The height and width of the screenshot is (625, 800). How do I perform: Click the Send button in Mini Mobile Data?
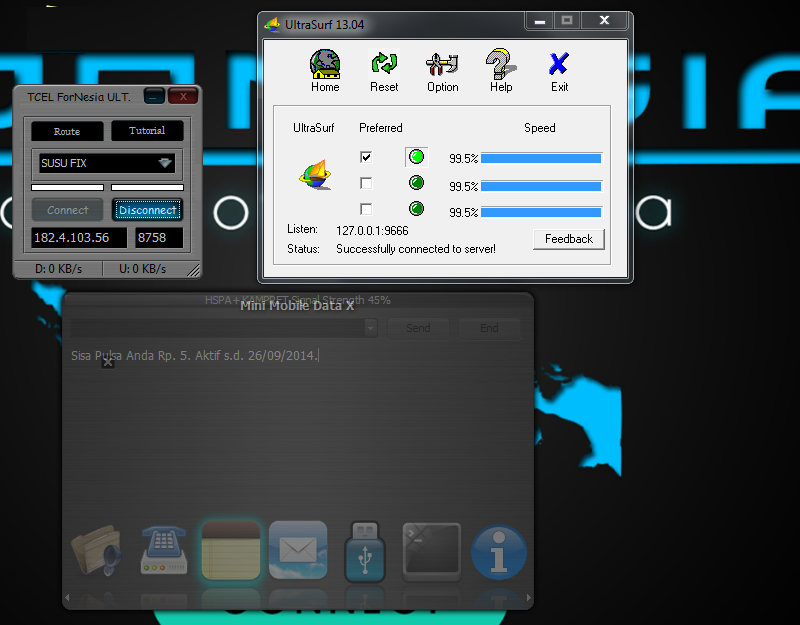[x=418, y=328]
